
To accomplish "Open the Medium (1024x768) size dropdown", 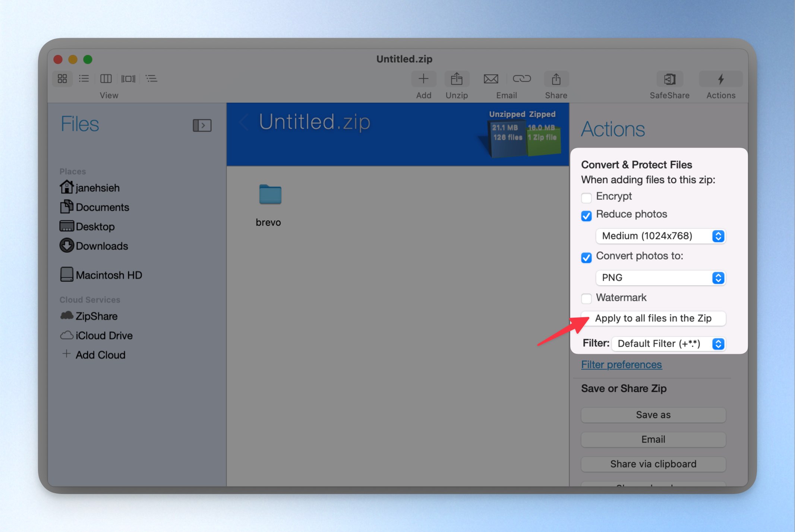I will point(660,236).
